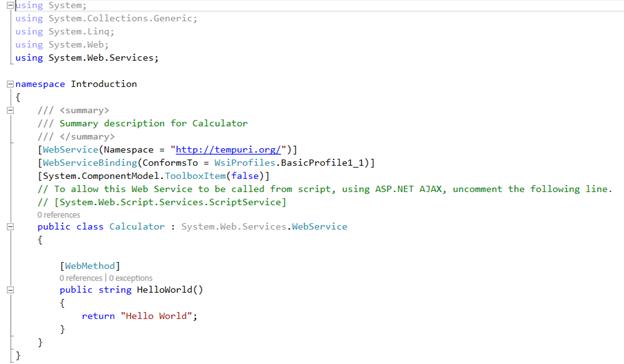The width and height of the screenshot is (624, 364).
Task: Place cursor on 'using System.Web;' line
Action: coord(62,45)
